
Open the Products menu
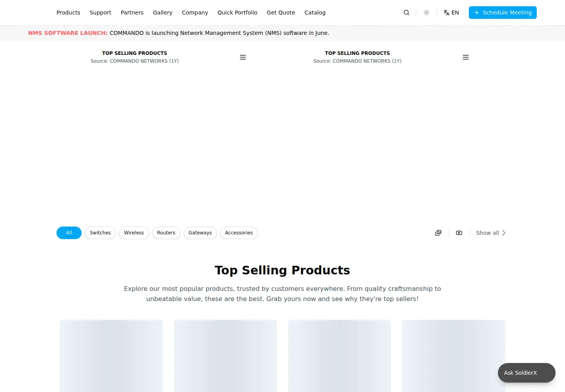pos(68,13)
